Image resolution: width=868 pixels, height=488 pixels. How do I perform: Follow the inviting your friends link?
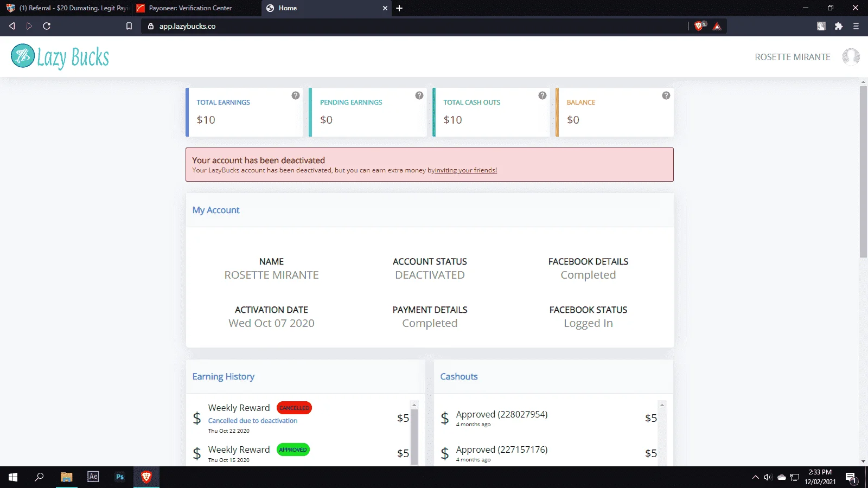(465, 170)
